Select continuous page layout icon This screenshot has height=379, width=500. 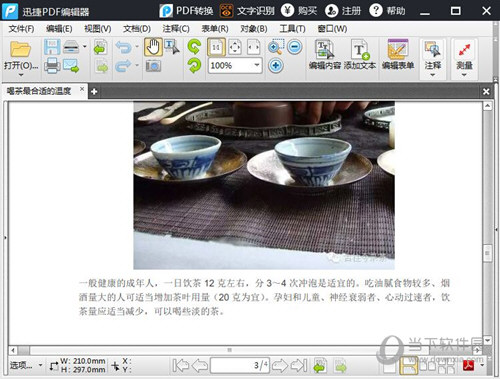coord(409,366)
